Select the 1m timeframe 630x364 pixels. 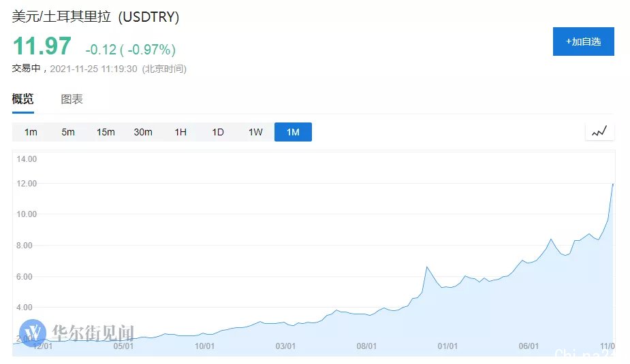pos(31,132)
